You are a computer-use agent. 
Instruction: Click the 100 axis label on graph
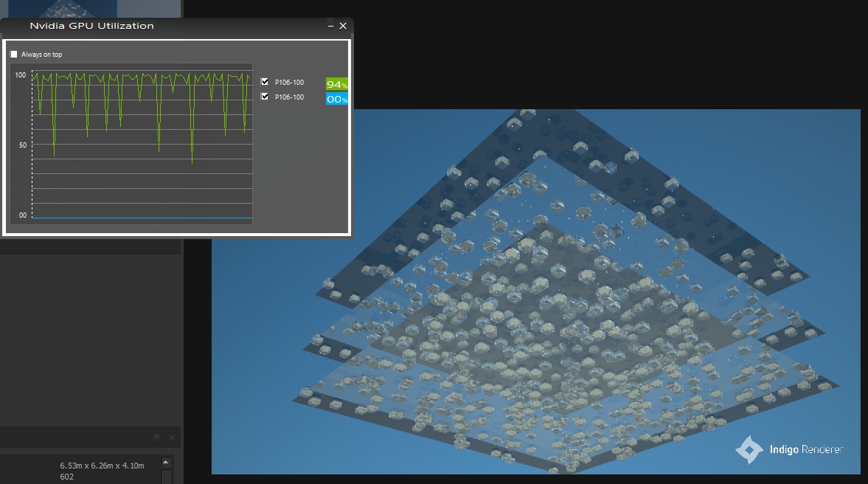coord(21,75)
